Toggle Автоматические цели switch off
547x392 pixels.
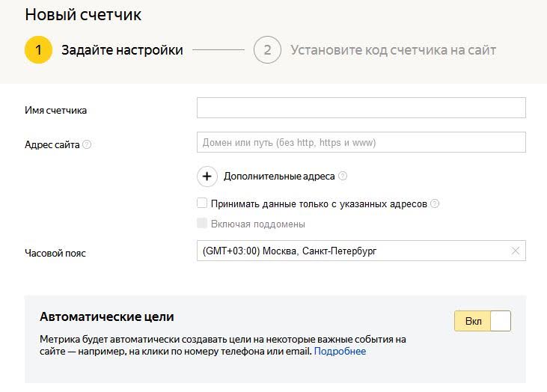click(483, 321)
